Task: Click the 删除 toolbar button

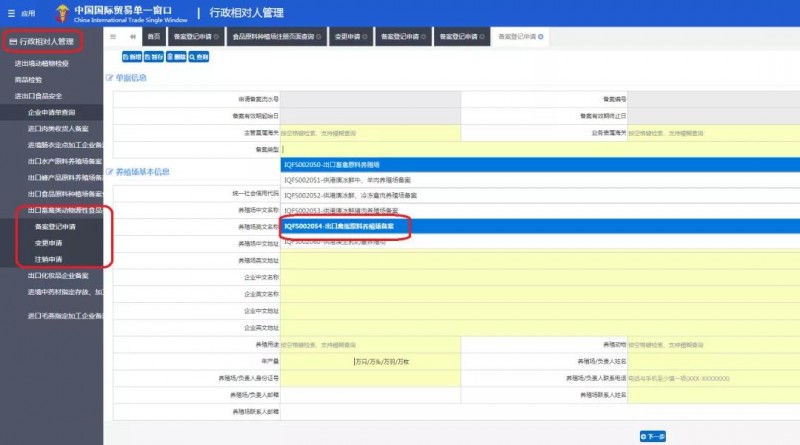Action: pos(176,57)
